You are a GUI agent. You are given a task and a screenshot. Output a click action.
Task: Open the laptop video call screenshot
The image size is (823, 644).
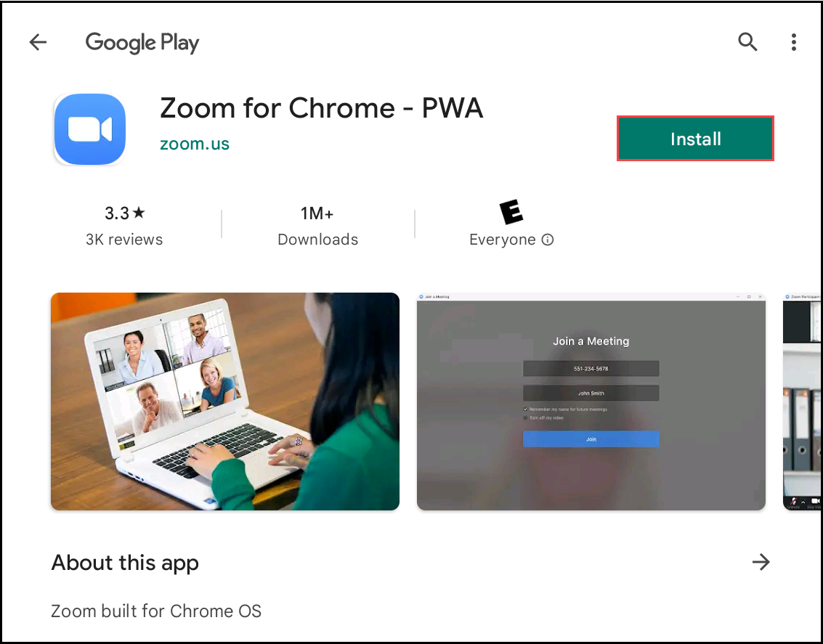coord(225,402)
